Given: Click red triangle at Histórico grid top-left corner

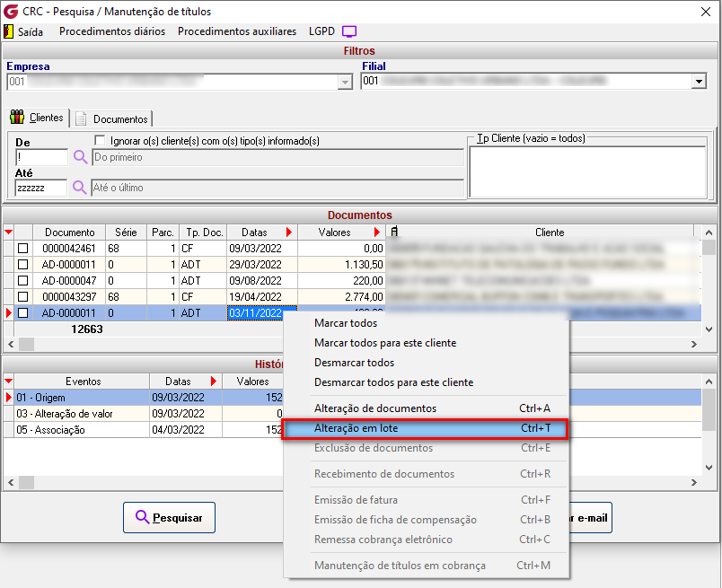Looking at the screenshot, I should [8, 382].
